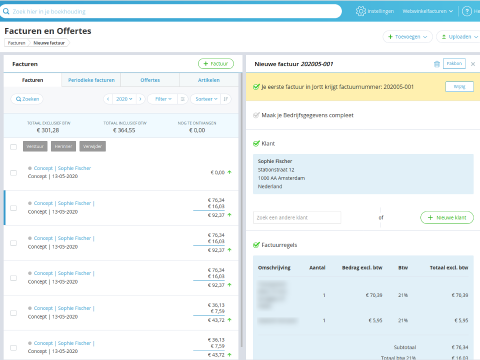
Task: Click the magnifier icon in the search bar
Action: click(x=6, y=11)
